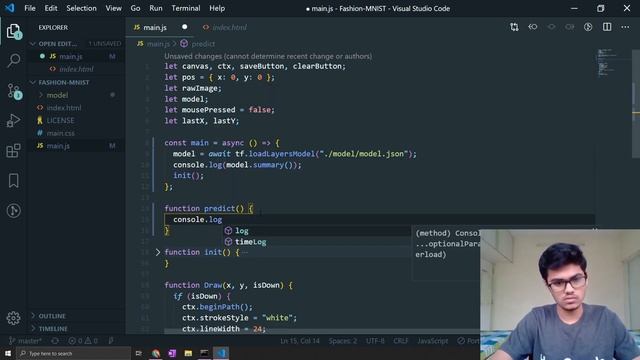Image resolution: width=640 pixels, height=360 pixels.
Task: Open Run and Debug view
Action: click(13, 120)
